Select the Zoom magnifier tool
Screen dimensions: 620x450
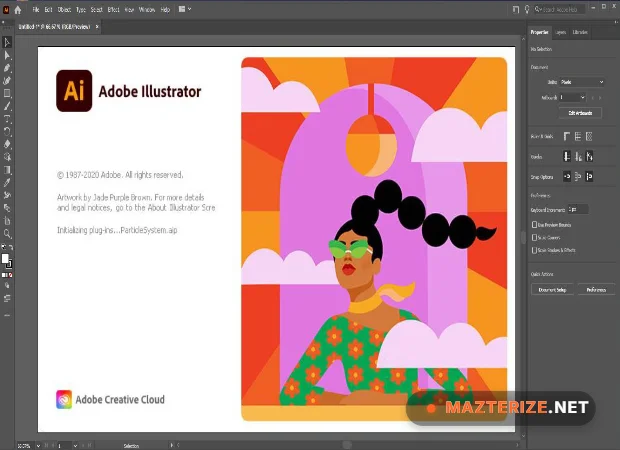pos(7,234)
